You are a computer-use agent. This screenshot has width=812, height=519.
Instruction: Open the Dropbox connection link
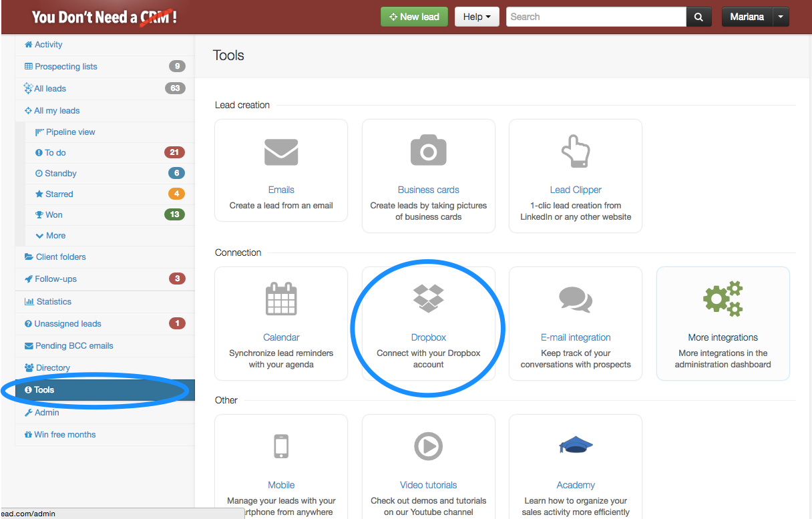coord(428,337)
